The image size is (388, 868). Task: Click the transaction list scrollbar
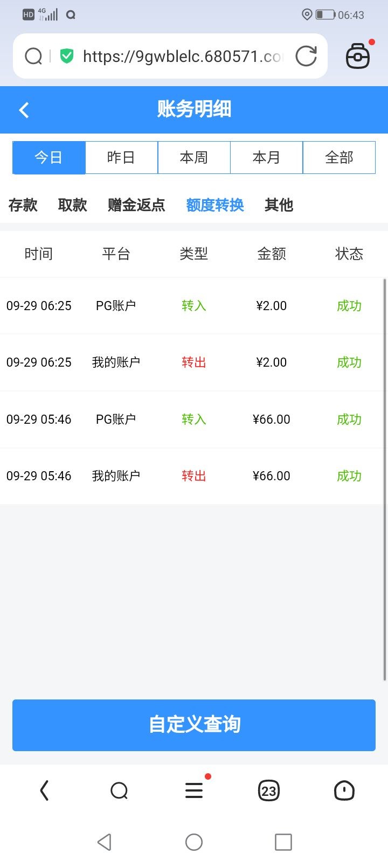pyautogui.click(x=384, y=479)
